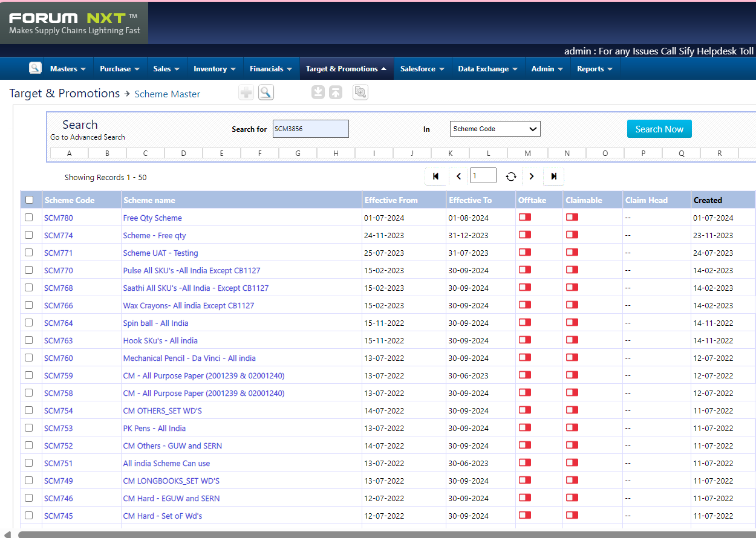Click the Claimable indicator for SCM780

(572, 218)
